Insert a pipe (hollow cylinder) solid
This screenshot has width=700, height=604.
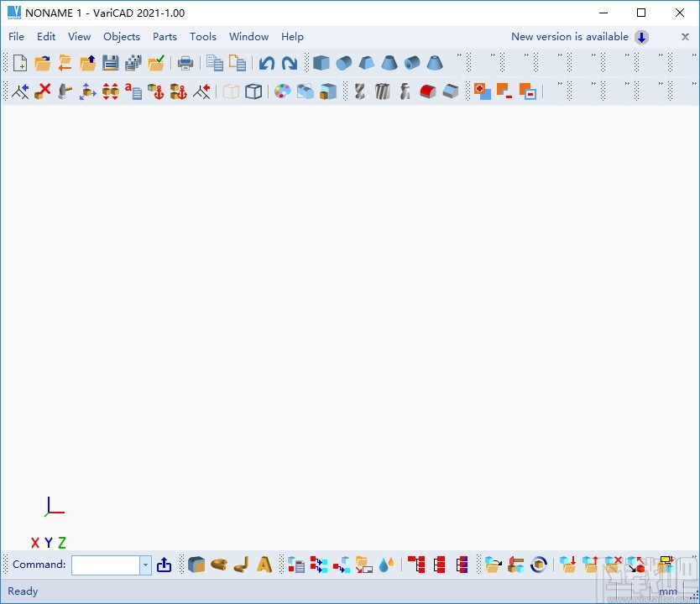(412, 63)
